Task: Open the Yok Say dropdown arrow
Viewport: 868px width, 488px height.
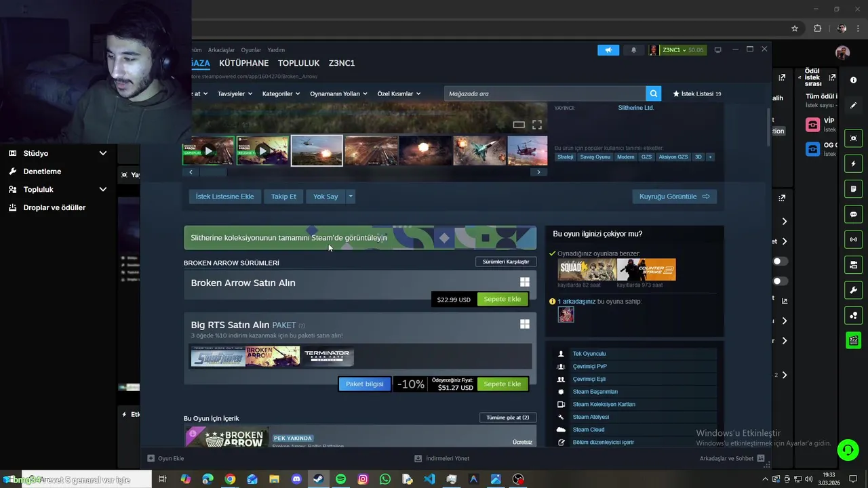Action: (x=351, y=197)
